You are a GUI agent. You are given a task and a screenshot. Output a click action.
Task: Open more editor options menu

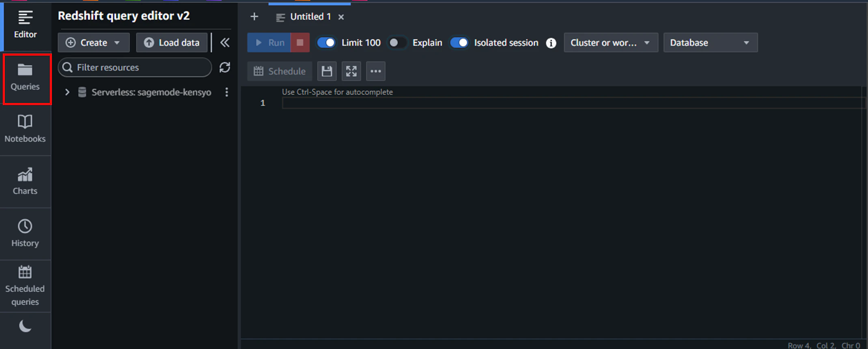pyautogui.click(x=376, y=71)
